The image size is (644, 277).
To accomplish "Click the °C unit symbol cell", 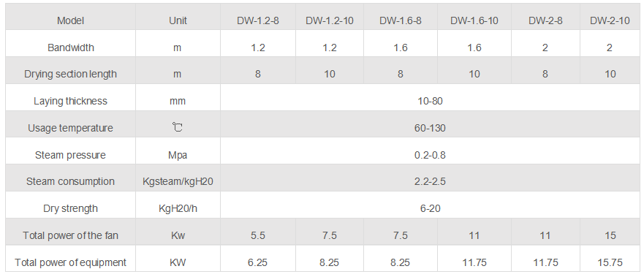I will pos(178,128).
